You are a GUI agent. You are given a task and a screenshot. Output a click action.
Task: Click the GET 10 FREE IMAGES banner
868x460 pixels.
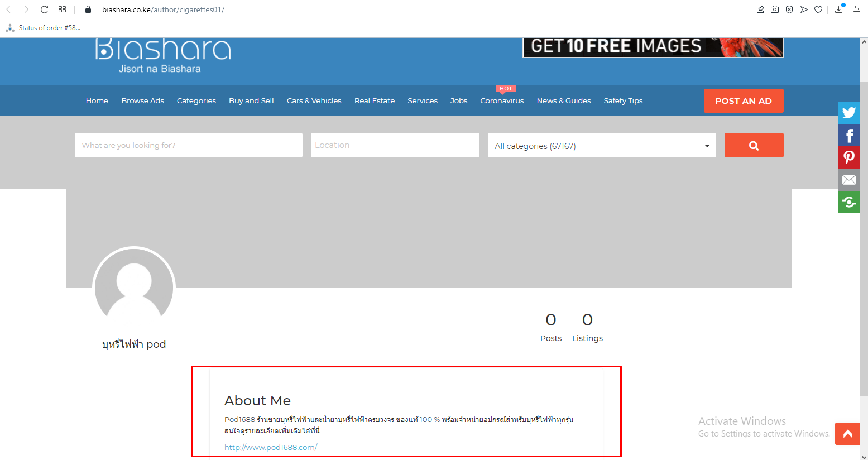(653, 47)
